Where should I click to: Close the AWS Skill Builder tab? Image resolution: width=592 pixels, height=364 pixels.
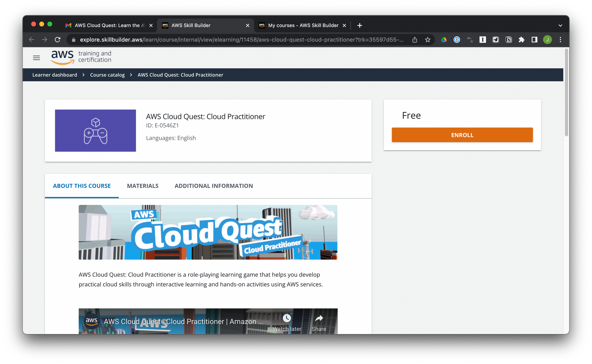(x=247, y=25)
